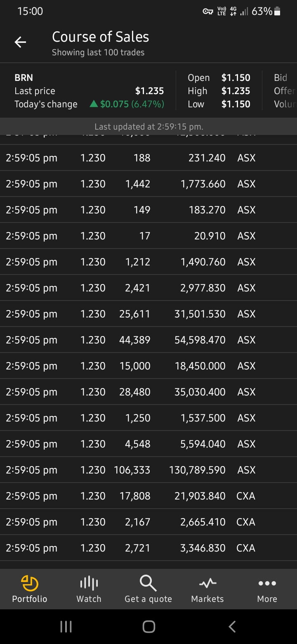
Task: Select the trade with 2,721 shares
Action: (148, 548)
